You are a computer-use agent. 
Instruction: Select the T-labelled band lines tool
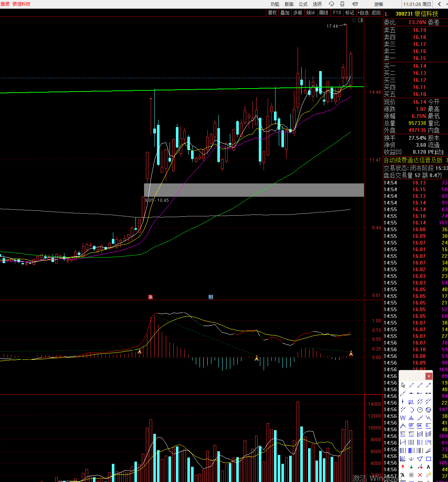click(411, 434)
